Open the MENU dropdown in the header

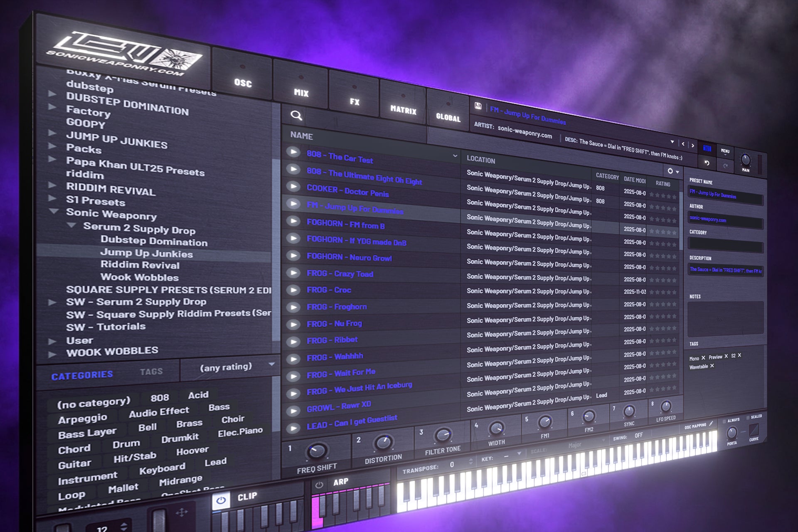726,152
